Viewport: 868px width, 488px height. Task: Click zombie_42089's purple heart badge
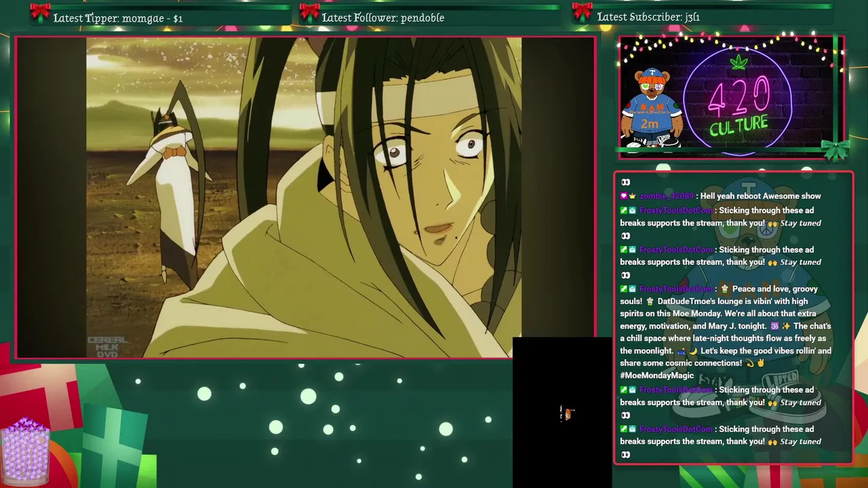point(624,196)
